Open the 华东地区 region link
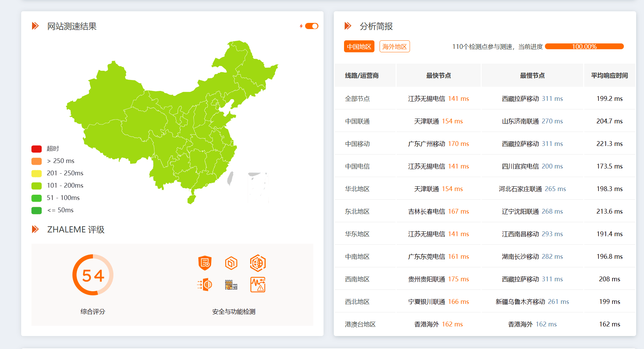This screenshot has width=644, height=349. (357, 234)
